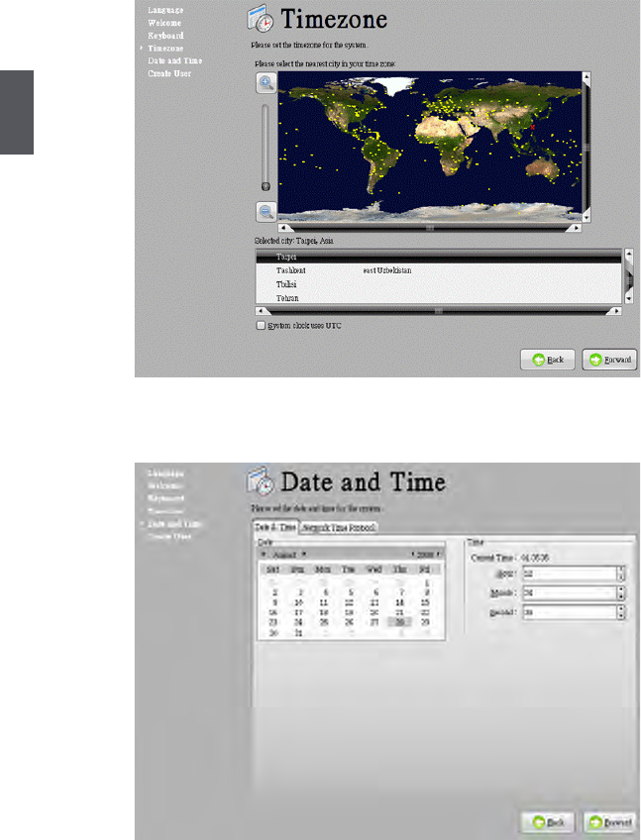Zoom out of the timezone world map
This screenshot has width=641, height=840.
267,211
